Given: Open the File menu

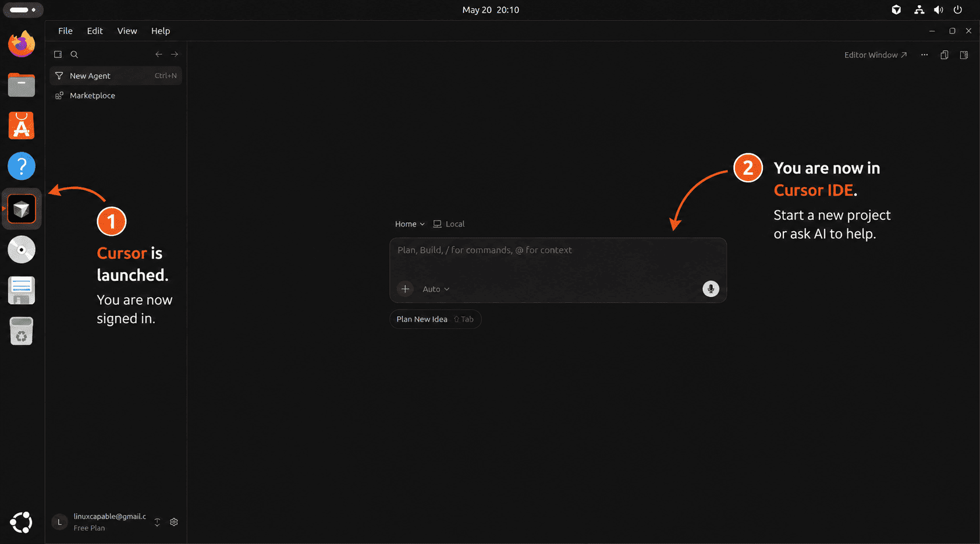Looking at the screenshot, I should click(65, 31).
